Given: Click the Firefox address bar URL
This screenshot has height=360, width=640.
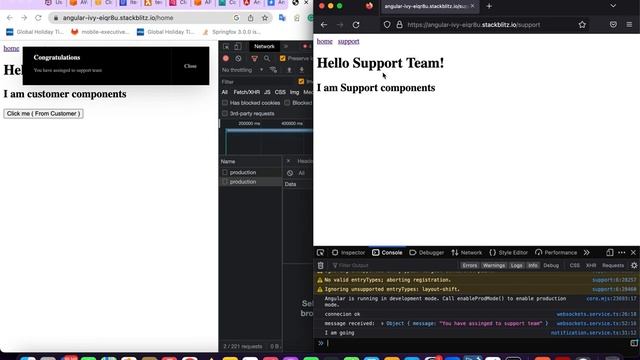Looking at the screenshot, I should pos(473,25).
